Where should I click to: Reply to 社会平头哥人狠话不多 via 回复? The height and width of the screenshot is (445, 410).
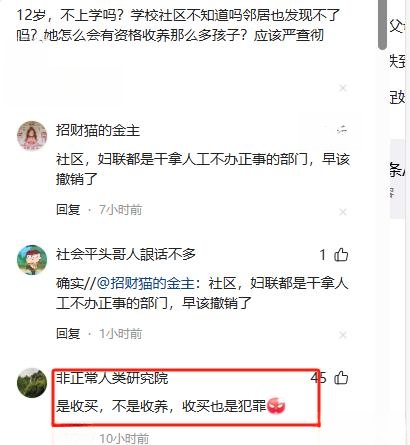(68, 333)
